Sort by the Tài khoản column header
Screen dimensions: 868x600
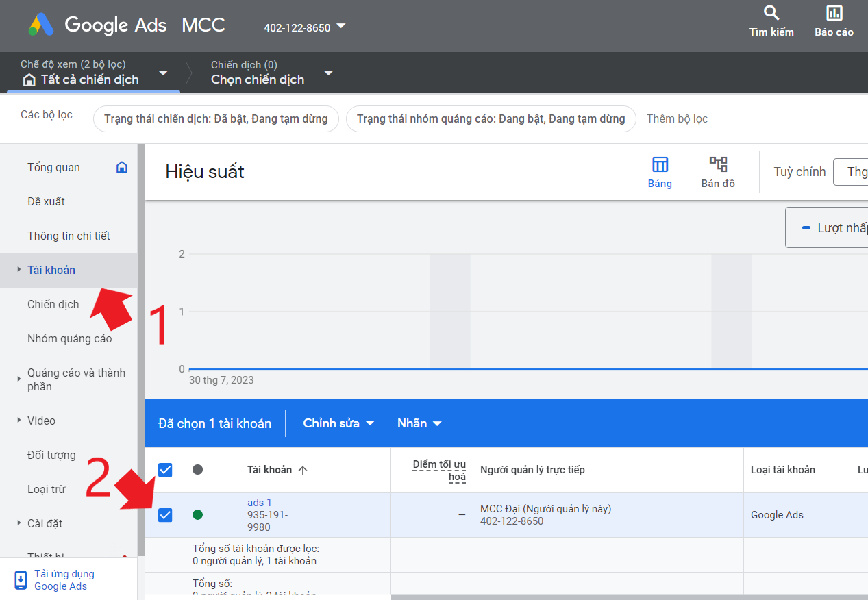(x=269, y=470)
